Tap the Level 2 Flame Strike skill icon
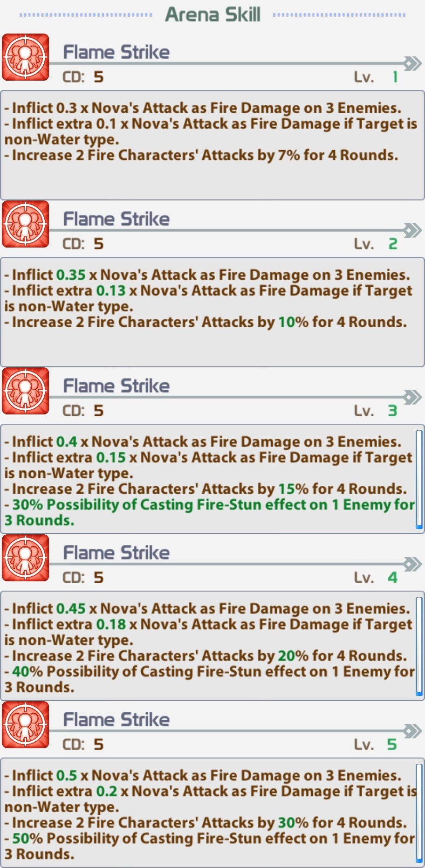 pos(26,224)
